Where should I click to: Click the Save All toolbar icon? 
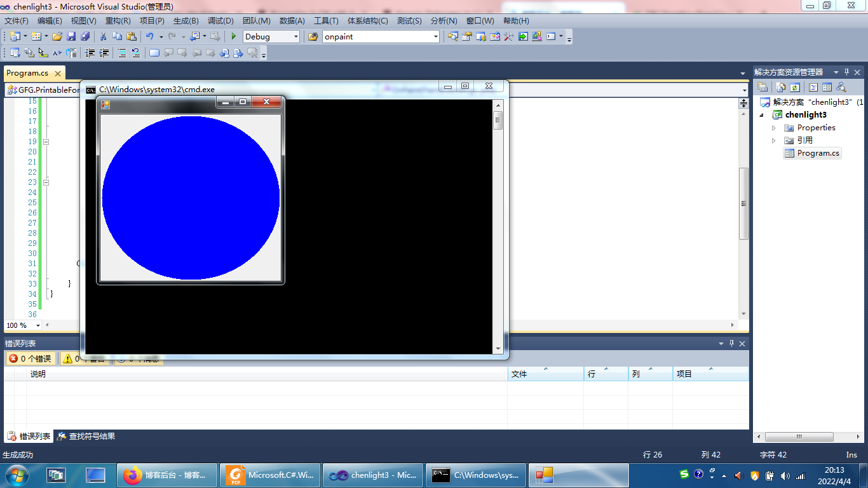coord(85,37)
